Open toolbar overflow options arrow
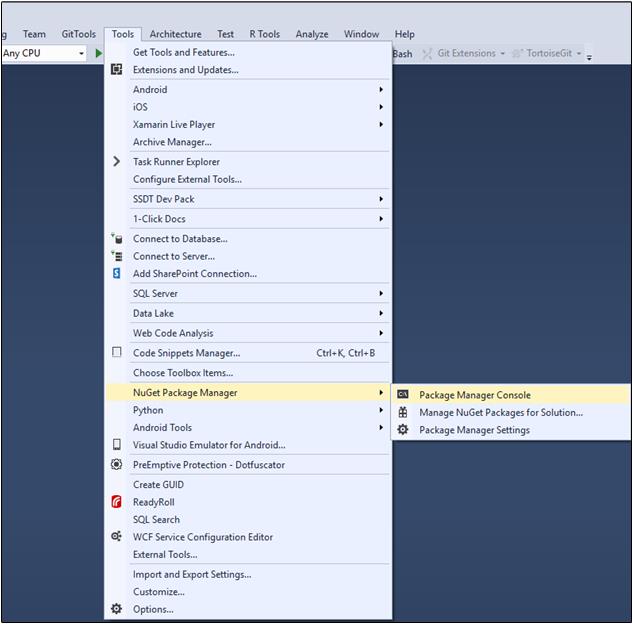This screenshot has height=624, width=633. click(x=589, y=57)
